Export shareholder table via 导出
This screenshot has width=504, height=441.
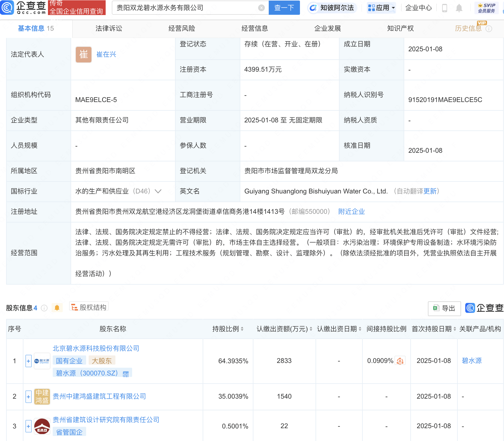[x=444, y=308]
